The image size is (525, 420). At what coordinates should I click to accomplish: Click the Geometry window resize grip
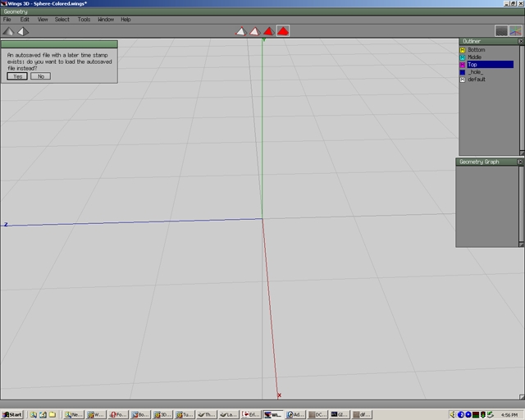pos(522,397)
